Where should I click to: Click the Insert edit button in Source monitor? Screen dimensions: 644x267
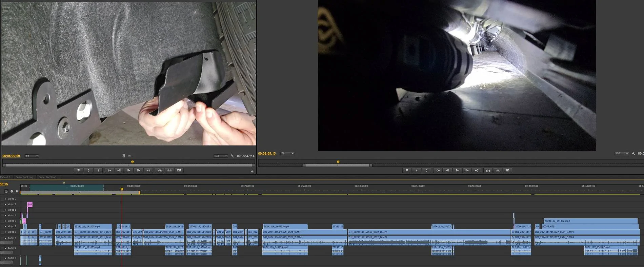click(160, 170)
